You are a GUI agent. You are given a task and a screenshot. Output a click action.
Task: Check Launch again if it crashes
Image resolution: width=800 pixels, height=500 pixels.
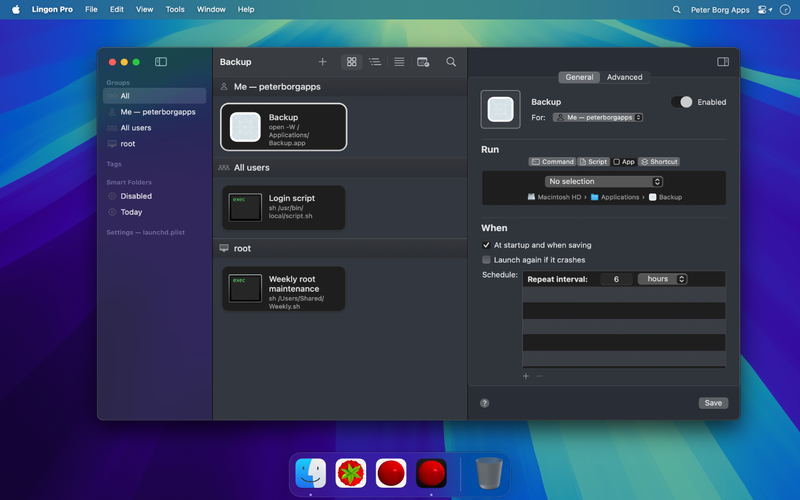pyautogui.click(x=486, y=260)
